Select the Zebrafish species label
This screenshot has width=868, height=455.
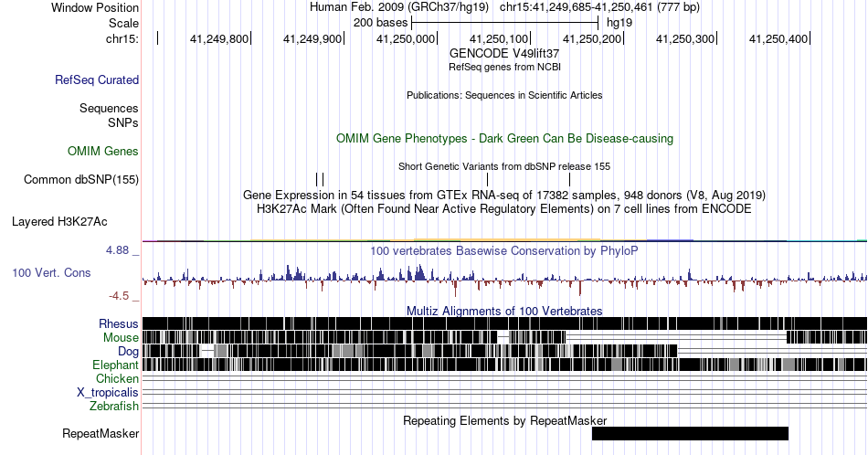[x=114, y=407]
